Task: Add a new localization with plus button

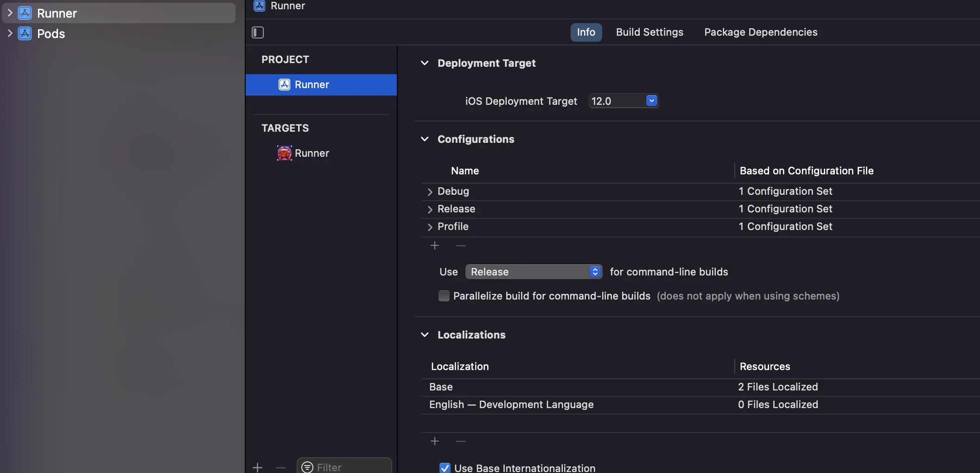Action: coord(435,441)
